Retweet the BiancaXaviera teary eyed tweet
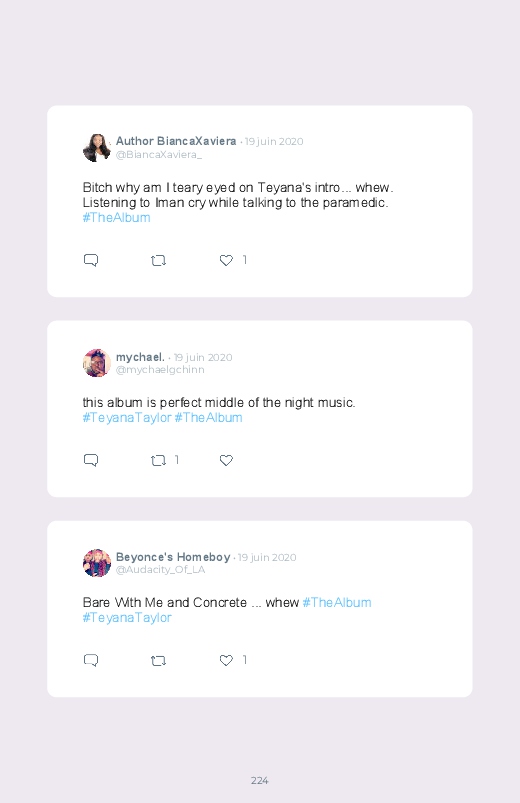520x803 pixels. click(x=158, y=261)
